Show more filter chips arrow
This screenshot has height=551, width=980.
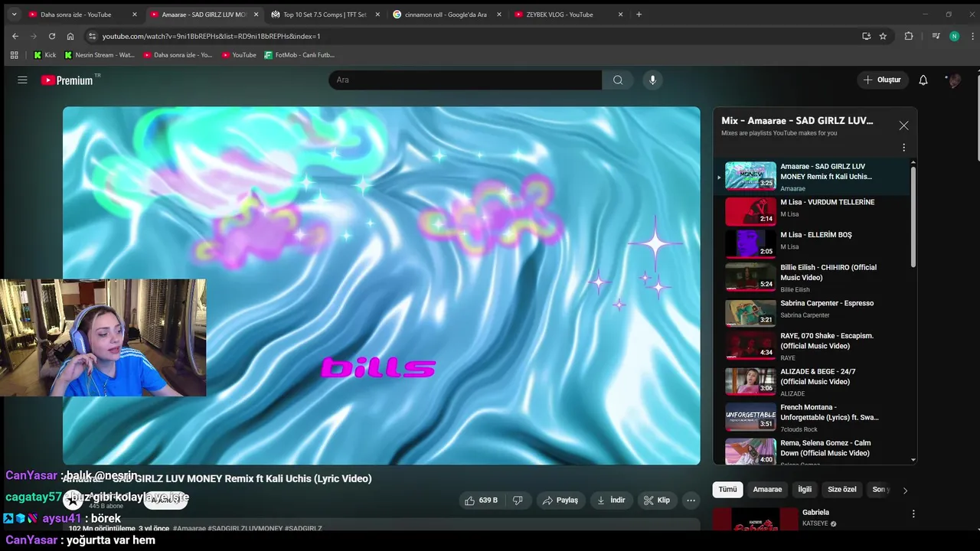905,491
